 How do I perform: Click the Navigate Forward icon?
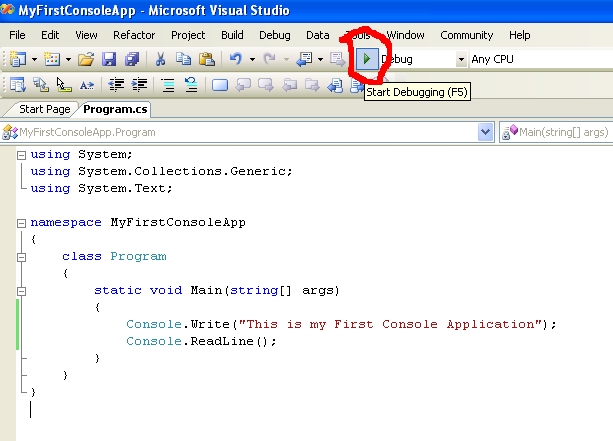pos(337,59)
